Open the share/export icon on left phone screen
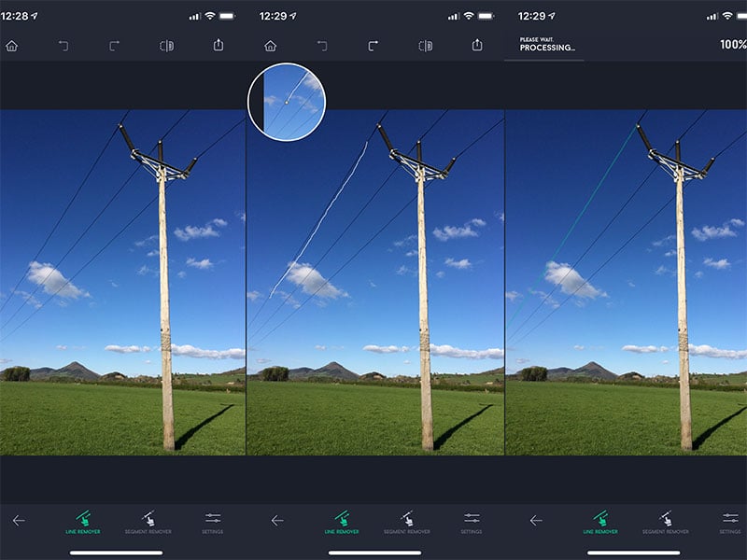Screen dimensions: 747x560 tap(218, 45)
